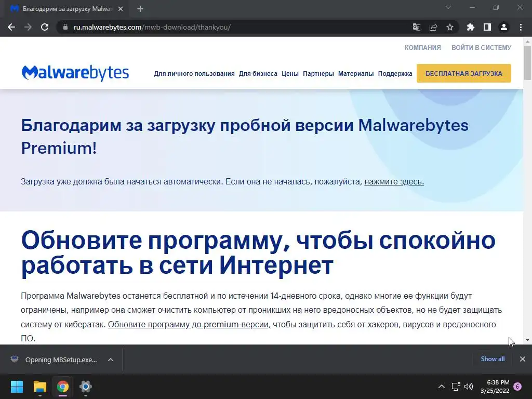The height and width of the screenshot is (399, 532).
Task: Click the browser forward arrow
Action: pyautogui.click(x=28, y=27)
